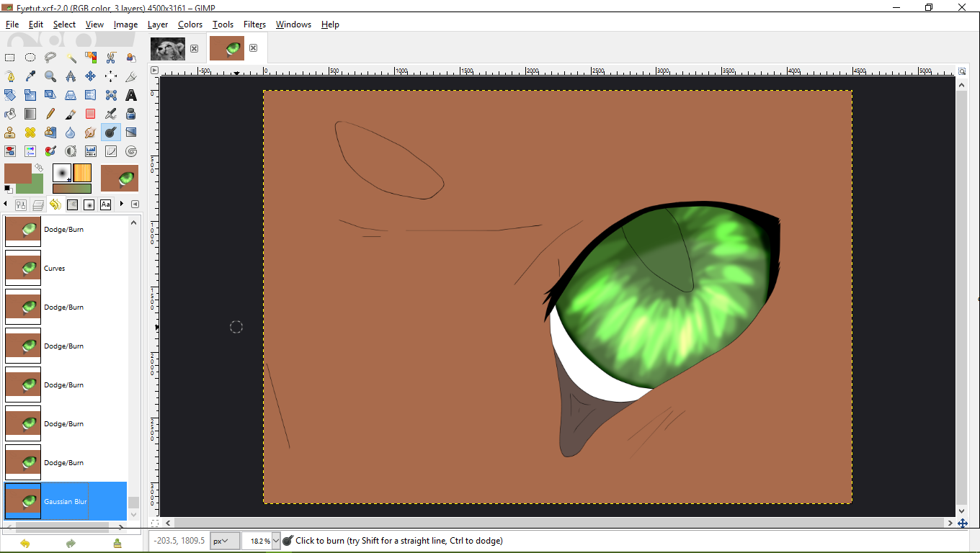
Task: Select the Ink tool
Action: pos(131,114)
